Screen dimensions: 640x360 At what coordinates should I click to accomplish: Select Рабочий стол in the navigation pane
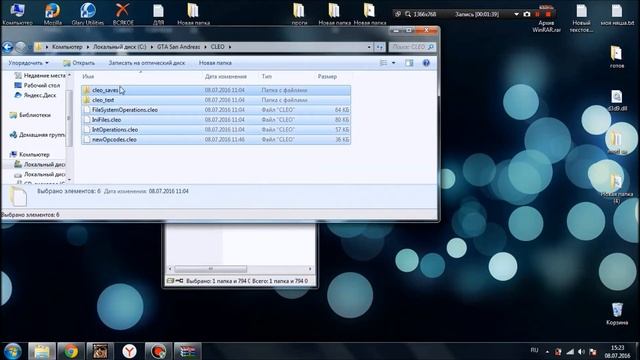[x=37, y=85]
